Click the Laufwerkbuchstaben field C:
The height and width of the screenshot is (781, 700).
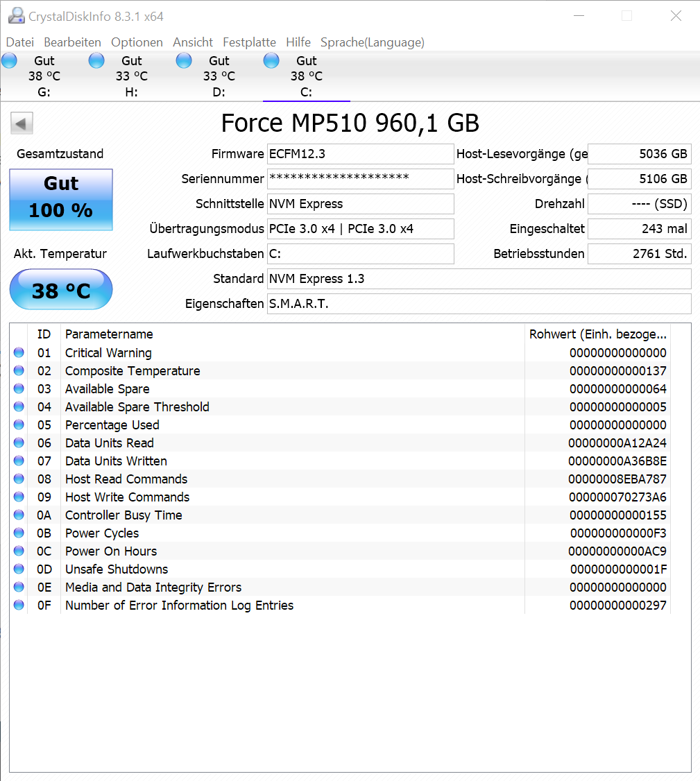coord(360,254)
